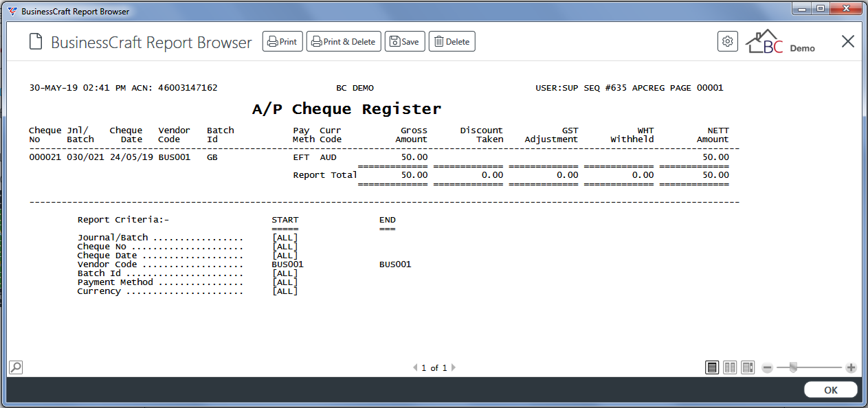
Task: Click the 'Currency' criteria label
Action: point(99,291)
